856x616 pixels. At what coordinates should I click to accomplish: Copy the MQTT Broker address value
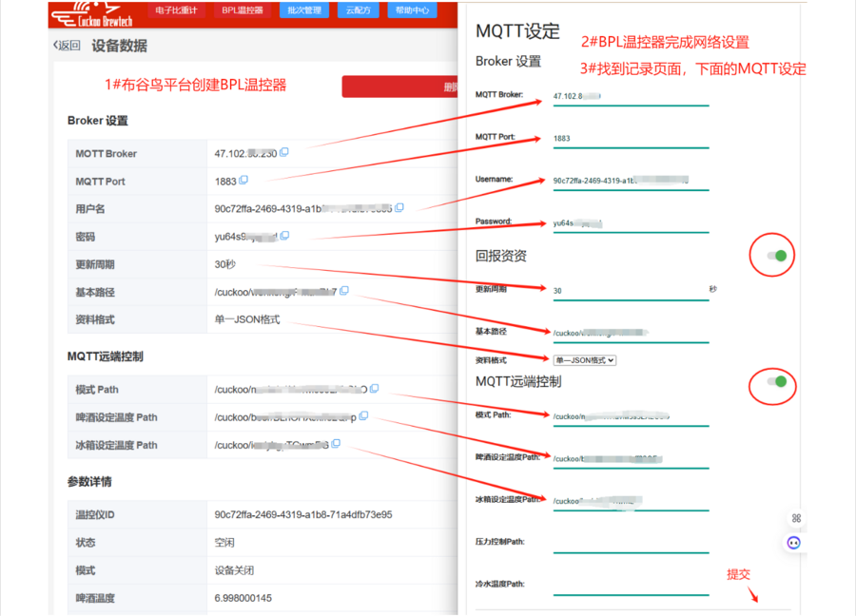pyautogui.click(x=284, y=153)
